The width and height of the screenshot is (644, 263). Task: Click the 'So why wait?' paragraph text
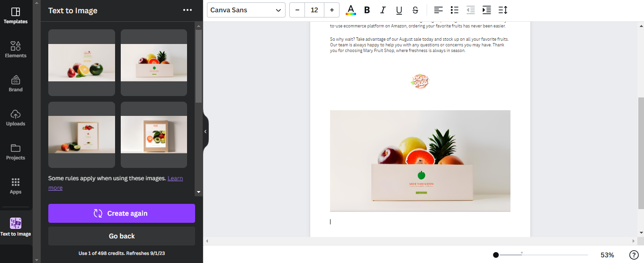click(420, 45)
